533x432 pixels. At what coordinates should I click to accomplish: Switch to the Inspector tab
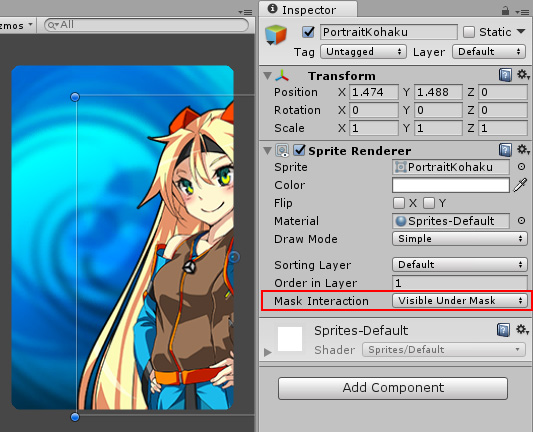tap(308, 10)
